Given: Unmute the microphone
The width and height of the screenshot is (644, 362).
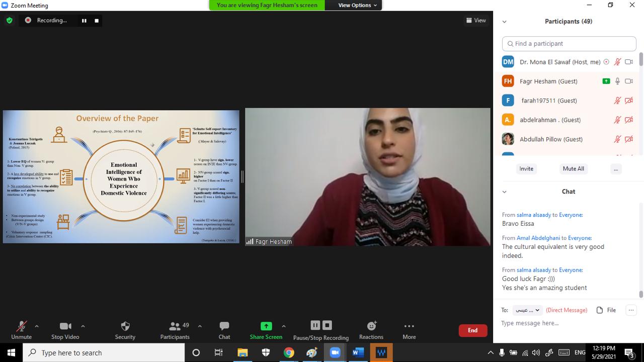Looking at the screenshot, I should (x=21, y=330).
